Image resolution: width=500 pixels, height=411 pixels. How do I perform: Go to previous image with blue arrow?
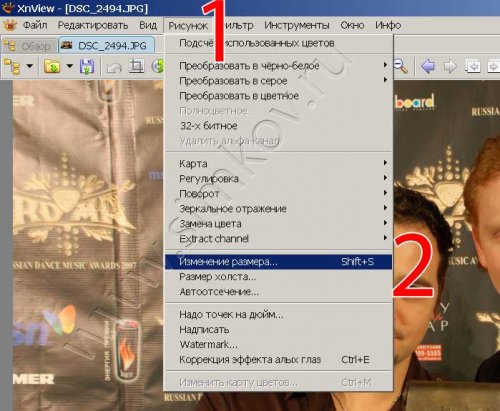[x=428, y=66]
